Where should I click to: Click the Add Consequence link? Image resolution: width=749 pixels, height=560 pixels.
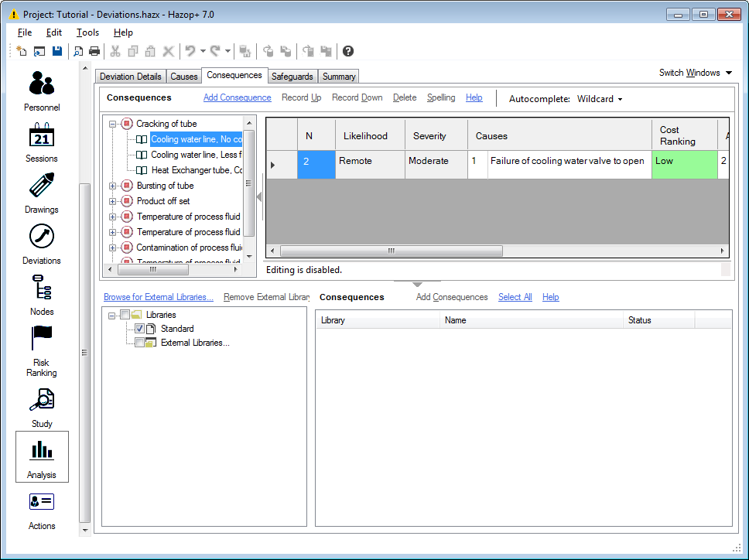[237, 97]
